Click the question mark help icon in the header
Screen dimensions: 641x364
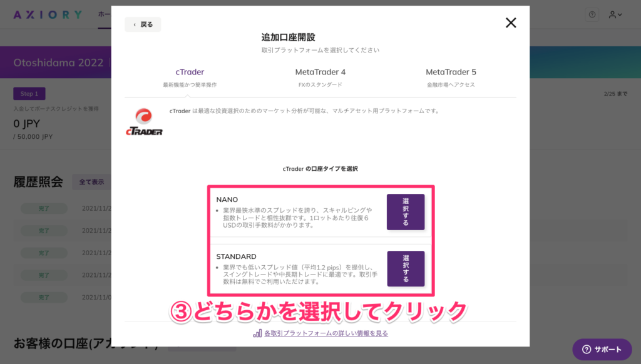pos(592,15)
